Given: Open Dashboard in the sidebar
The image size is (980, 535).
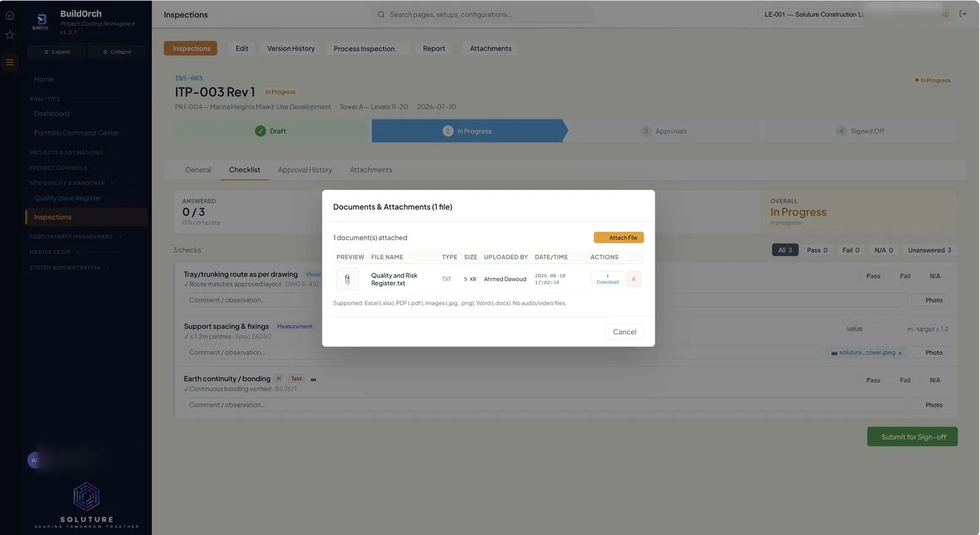Looking at the screenshot, I should point(51,113).
